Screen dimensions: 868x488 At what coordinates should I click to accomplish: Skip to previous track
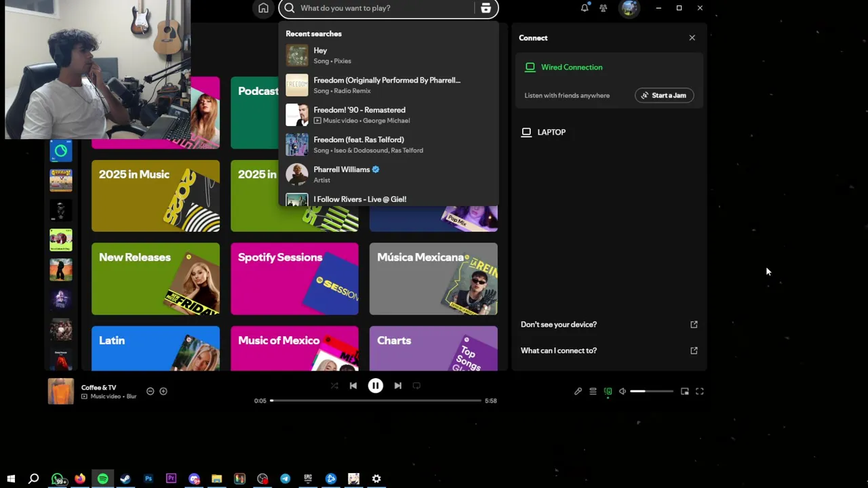(353, 386)
